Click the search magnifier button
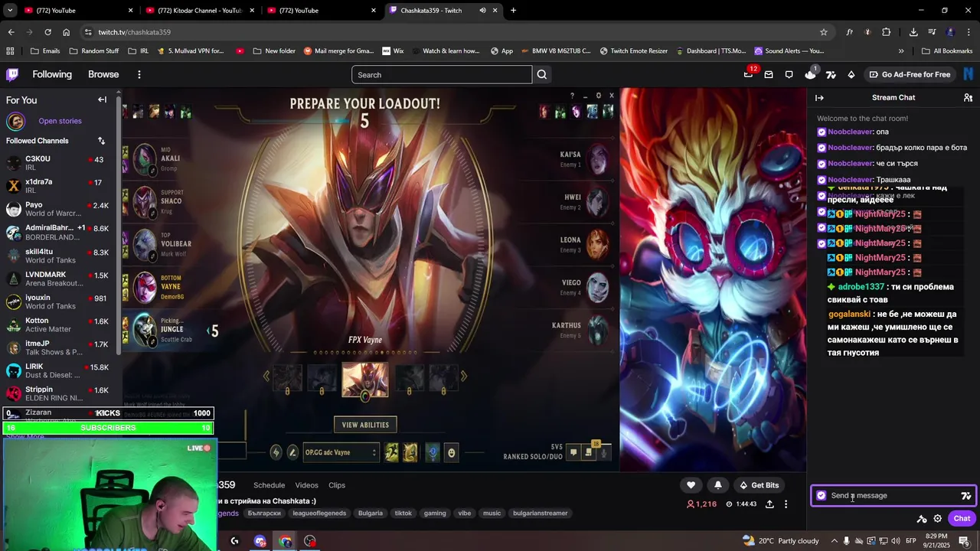This screenshot has height=551, width=980. [x=542, y=74]
